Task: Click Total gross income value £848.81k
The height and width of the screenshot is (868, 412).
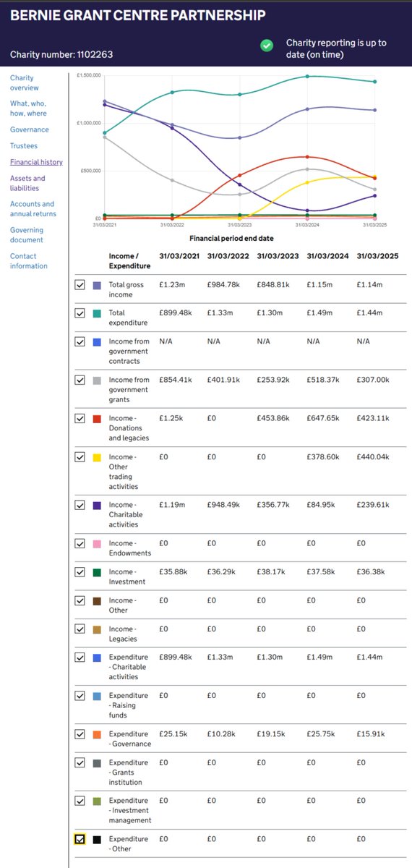Action: tap(272, 285)
